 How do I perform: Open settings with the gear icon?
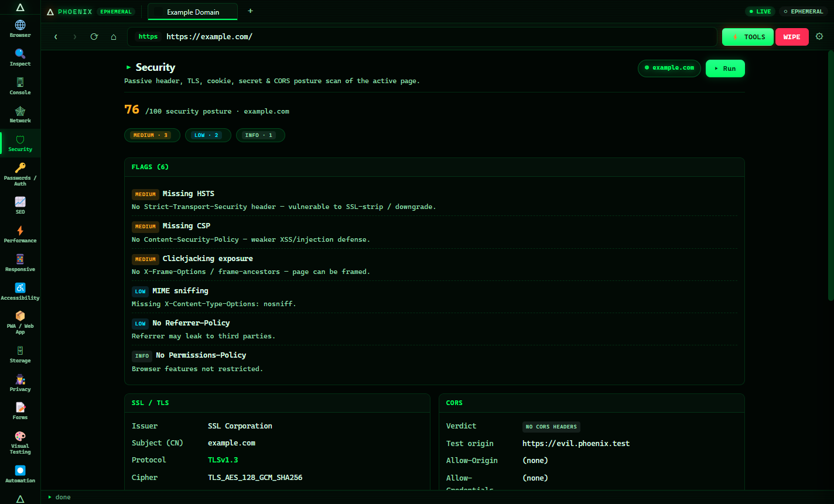pyautogui.click(x=819, y=36)
